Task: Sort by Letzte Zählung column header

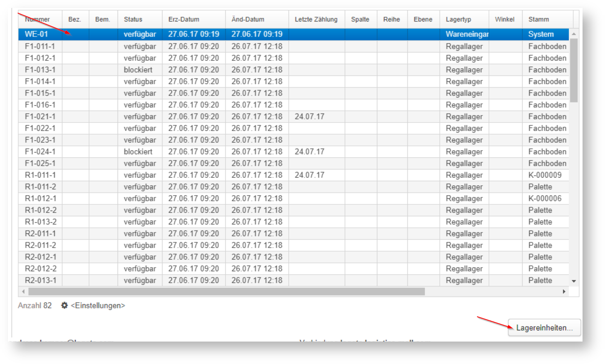Action: 317,19
